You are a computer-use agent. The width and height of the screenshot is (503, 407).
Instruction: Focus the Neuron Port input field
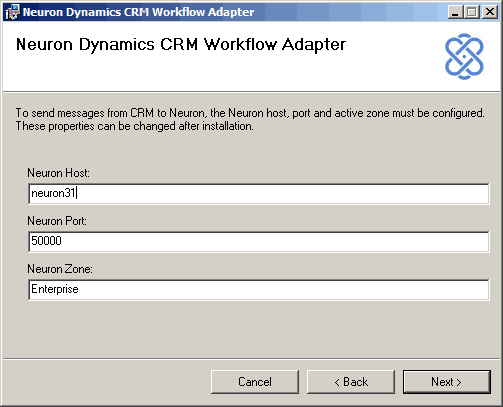pos(259,242)
